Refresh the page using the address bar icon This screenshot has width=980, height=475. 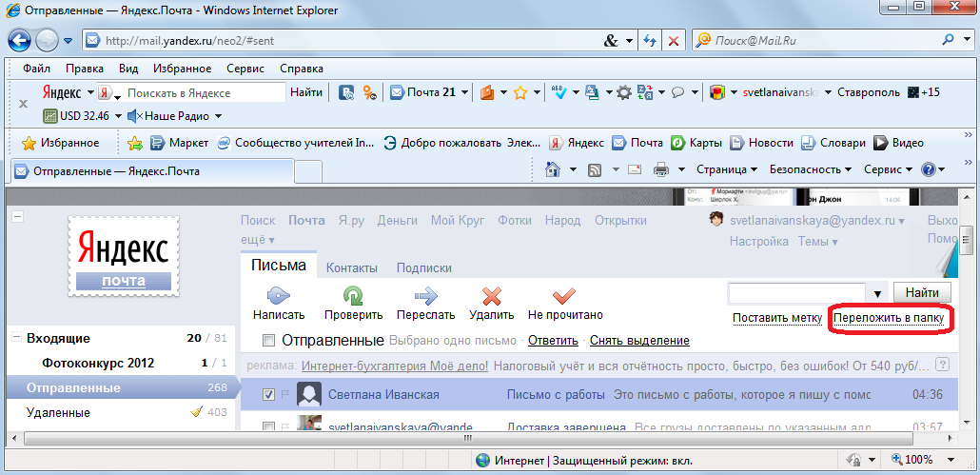click(651, 41)
